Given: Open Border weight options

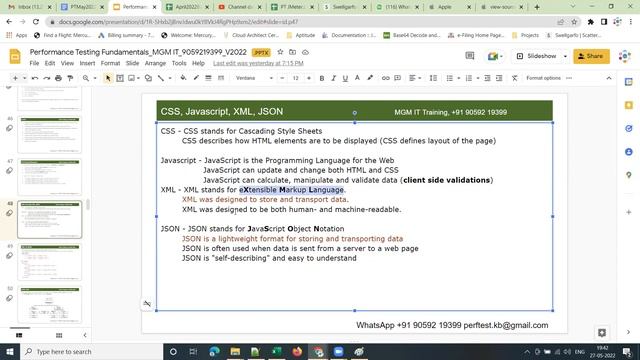Looking at the screenshot, I should click(x=209, y=78).
